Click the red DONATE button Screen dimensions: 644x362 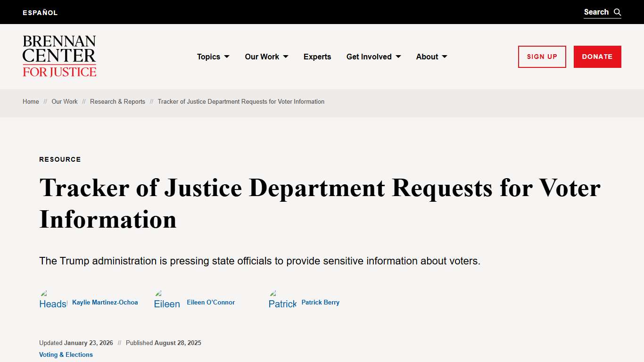click(597, 57)
